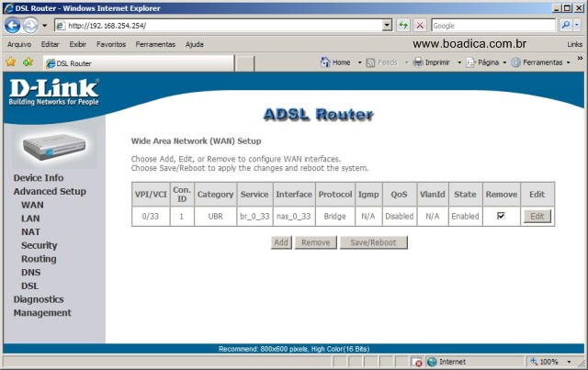Uncheck the Remove checkbox for 0/33 row

[501, 216]
